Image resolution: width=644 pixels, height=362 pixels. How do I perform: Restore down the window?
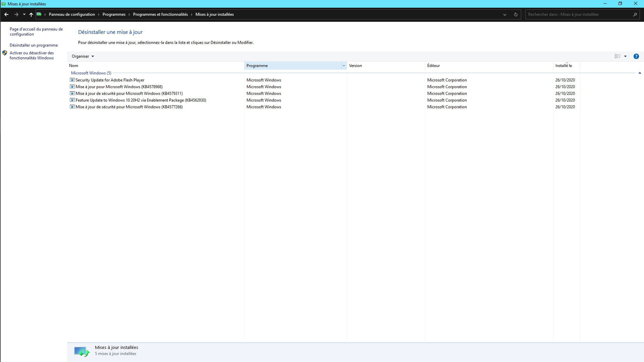pyautogui.click(x=620, y=4)
